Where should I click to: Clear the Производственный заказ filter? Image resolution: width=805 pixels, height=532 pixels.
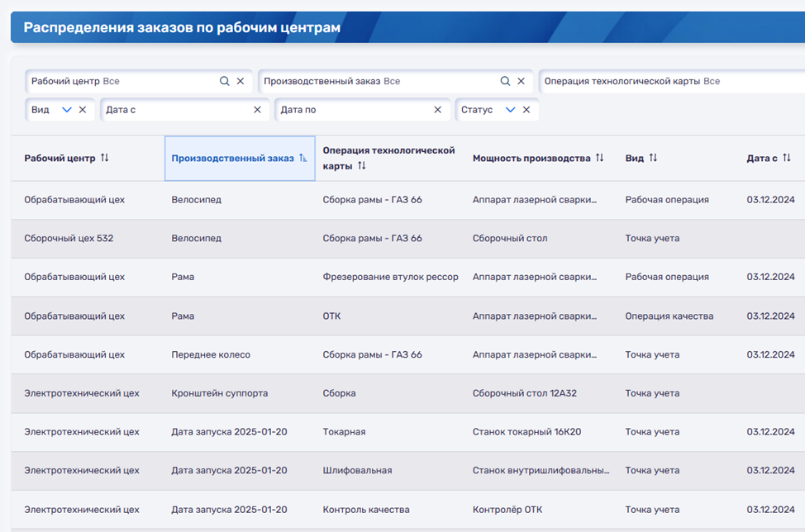[521, 82]
